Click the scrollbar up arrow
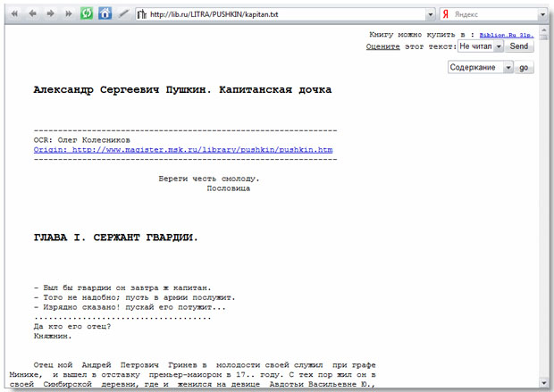Screen dimensions: 554x392 (543, 29)
